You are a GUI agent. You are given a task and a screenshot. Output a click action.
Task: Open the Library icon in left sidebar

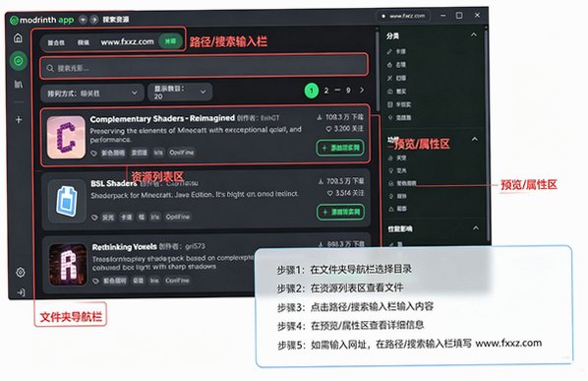pos(19,84)
